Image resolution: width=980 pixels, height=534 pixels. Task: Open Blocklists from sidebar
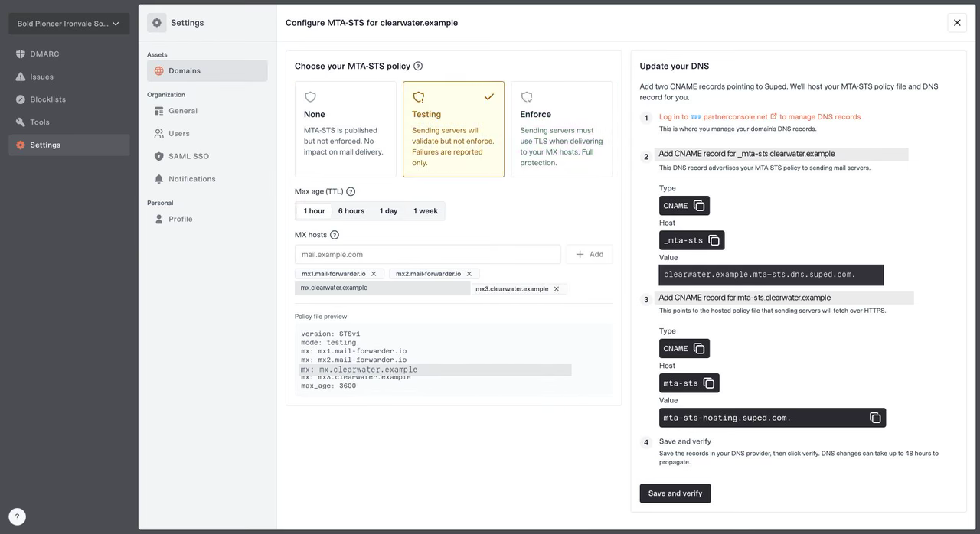[x=69, y=99]
